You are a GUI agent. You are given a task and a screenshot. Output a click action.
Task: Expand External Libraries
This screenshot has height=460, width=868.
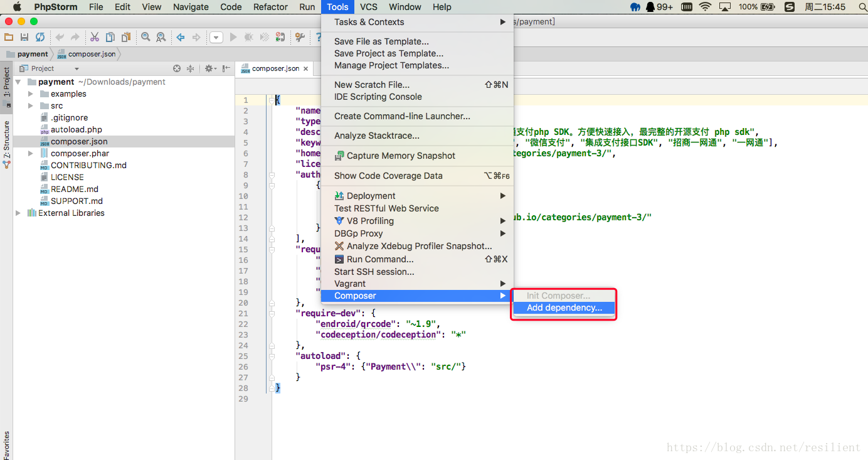pyautogui.click(x=18, y=213)
